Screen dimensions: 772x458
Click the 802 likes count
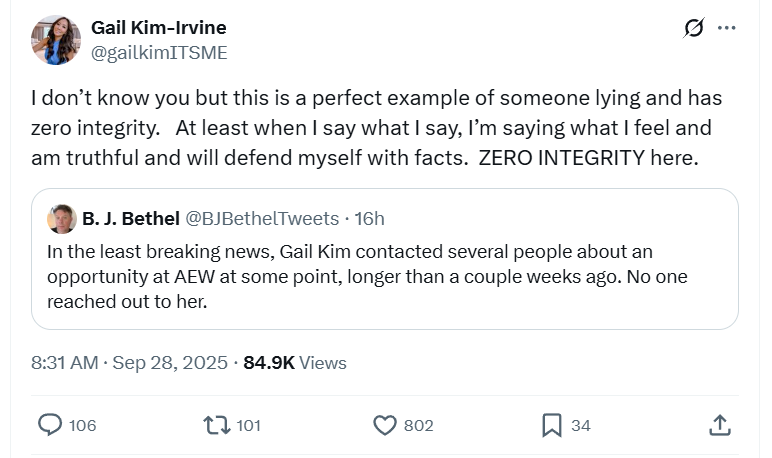[418, 425]
